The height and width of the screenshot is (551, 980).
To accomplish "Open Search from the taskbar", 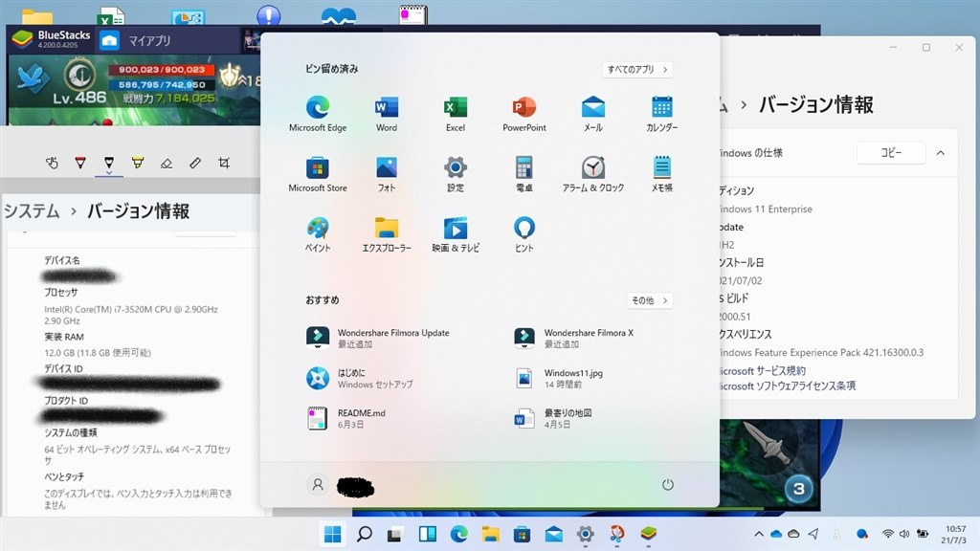I will tap(364, 534).
